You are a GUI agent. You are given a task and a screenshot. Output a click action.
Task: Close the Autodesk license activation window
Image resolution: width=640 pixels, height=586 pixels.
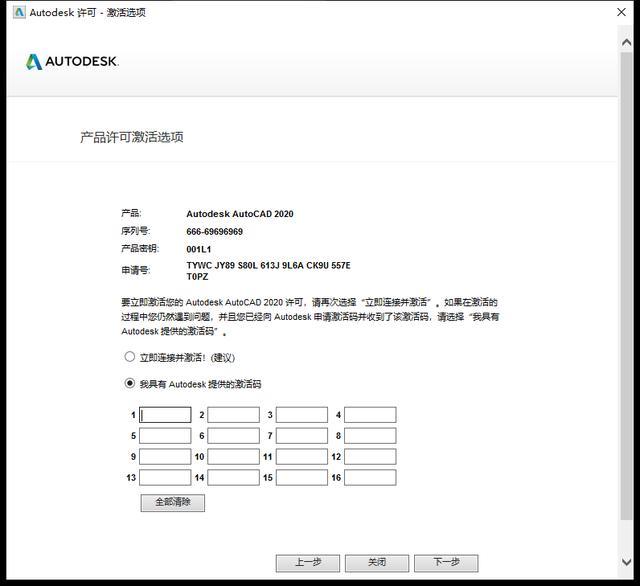point(621,12)
